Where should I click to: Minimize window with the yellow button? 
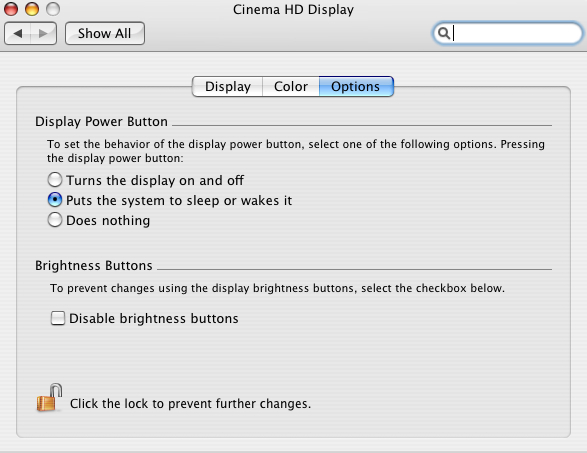pyautogui.click(x=32, y=9)
